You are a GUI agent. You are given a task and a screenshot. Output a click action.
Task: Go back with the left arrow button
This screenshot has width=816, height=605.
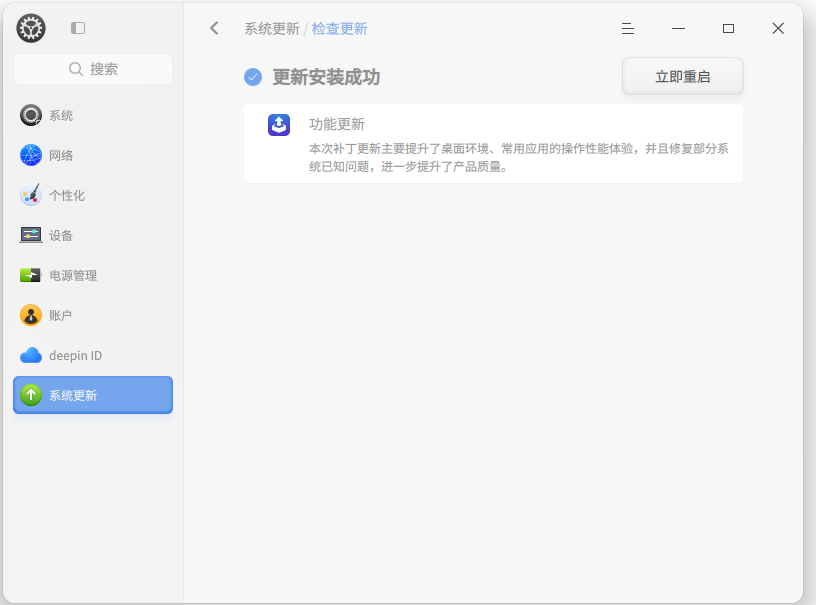[214, 28]
